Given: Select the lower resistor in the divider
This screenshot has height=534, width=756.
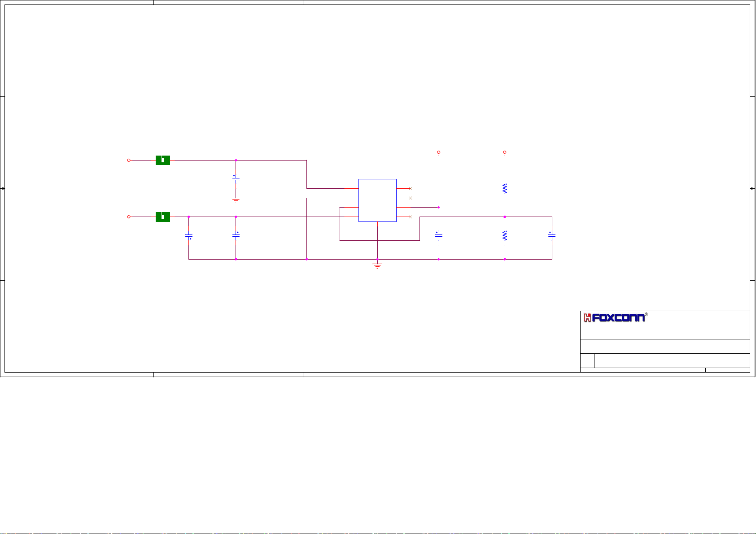Looking at the screenshot, I should pos(505,235).
